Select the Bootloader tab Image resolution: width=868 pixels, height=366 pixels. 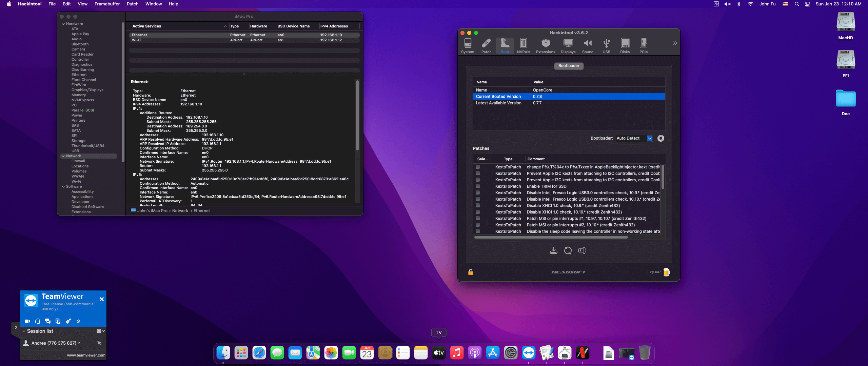569,66
